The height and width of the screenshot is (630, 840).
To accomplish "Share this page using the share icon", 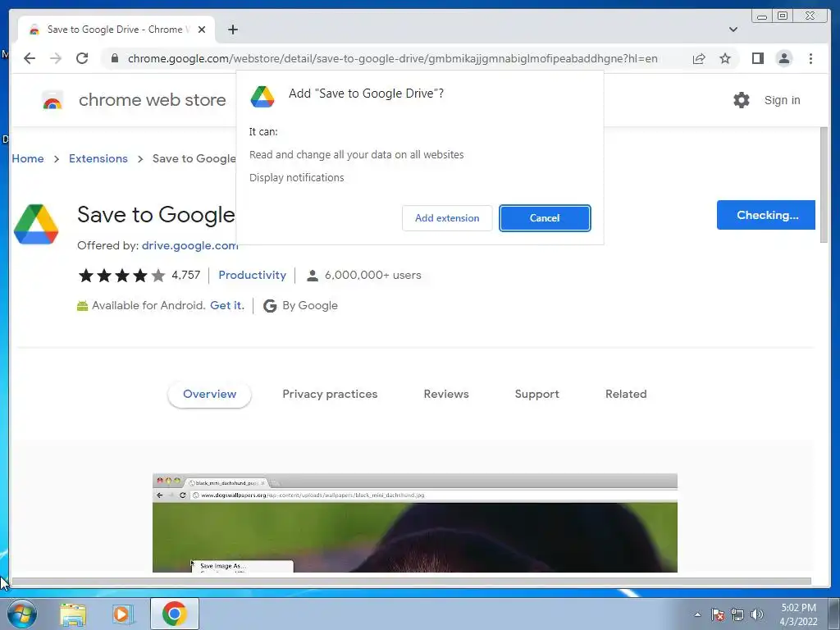I will pyautogui.click(x=699, y=58).
